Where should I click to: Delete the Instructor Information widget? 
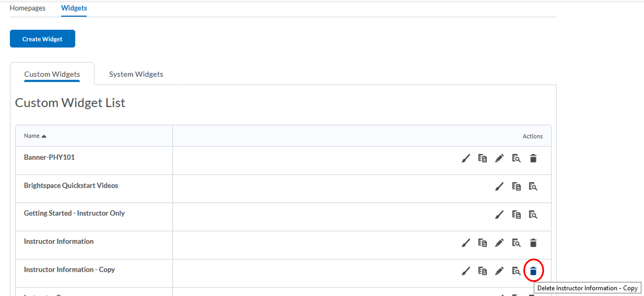pos(533,243)
